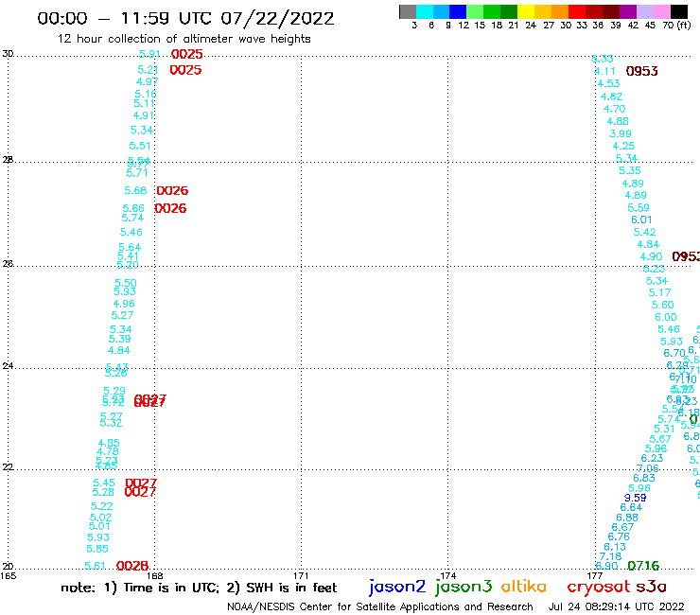The image size is (700, 615).
Task: Select the jason3 satellite label
Action: pos(464,587)
